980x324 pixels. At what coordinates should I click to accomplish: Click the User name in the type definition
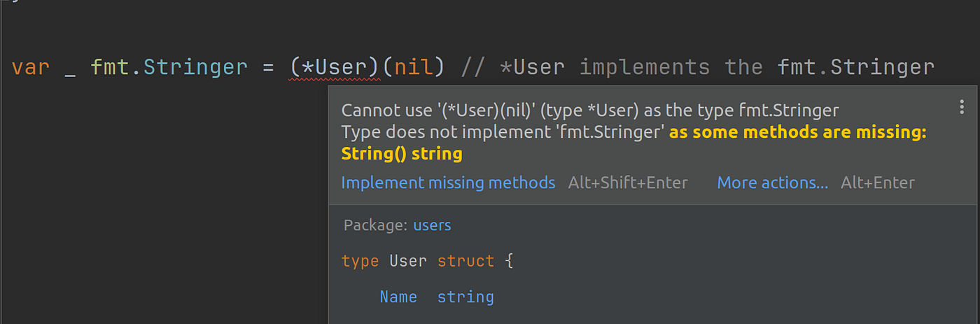click(408, 261)
